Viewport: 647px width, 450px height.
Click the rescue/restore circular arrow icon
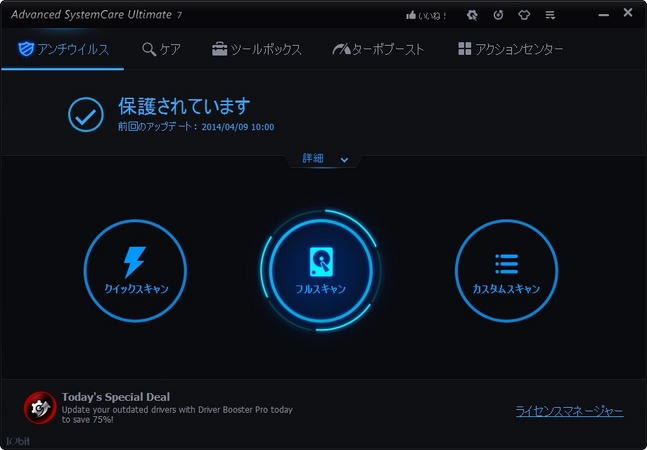coord(498,15)
